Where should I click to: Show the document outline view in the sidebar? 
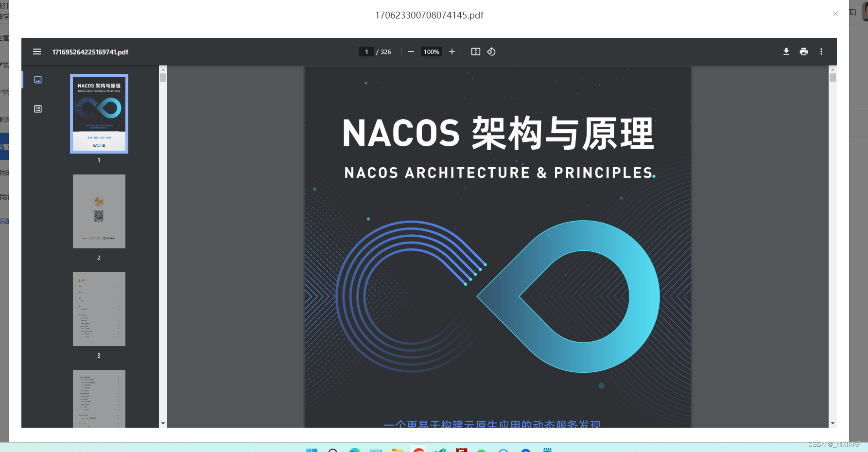(38, 109)
